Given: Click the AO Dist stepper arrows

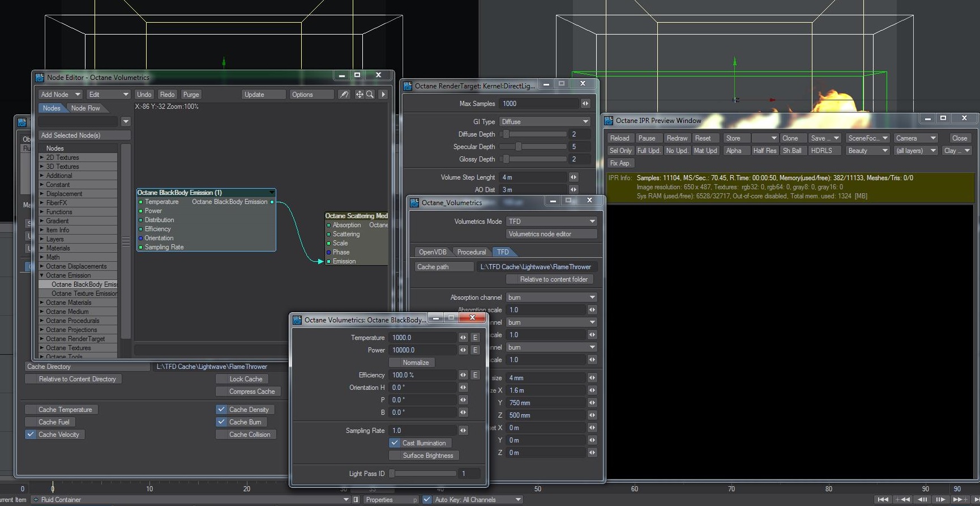Looking at the screenshot, I should pos(574,190).
